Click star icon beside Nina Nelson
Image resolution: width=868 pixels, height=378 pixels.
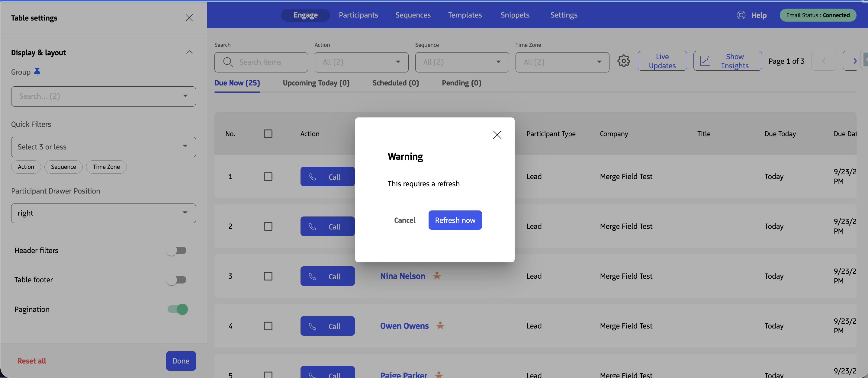[437, 276]
